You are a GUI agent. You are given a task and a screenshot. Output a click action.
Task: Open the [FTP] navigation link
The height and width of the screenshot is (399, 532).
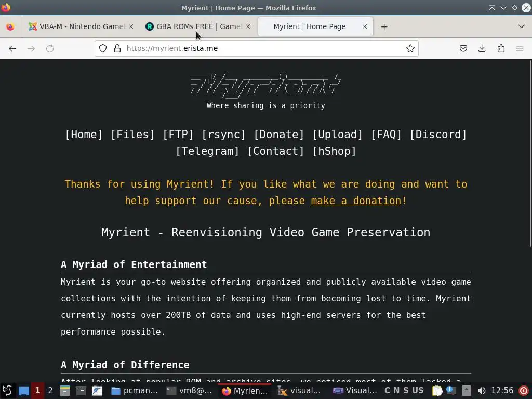tap(178, 135)
